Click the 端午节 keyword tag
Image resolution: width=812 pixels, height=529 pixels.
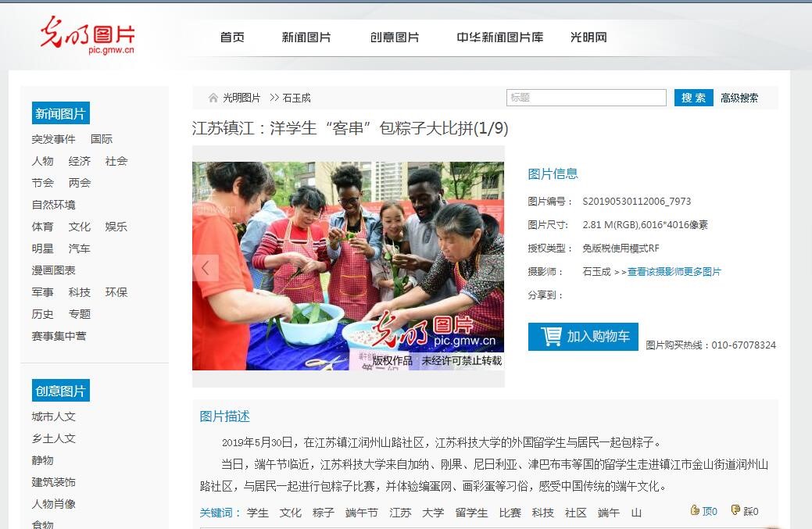[x=362, y=513]
